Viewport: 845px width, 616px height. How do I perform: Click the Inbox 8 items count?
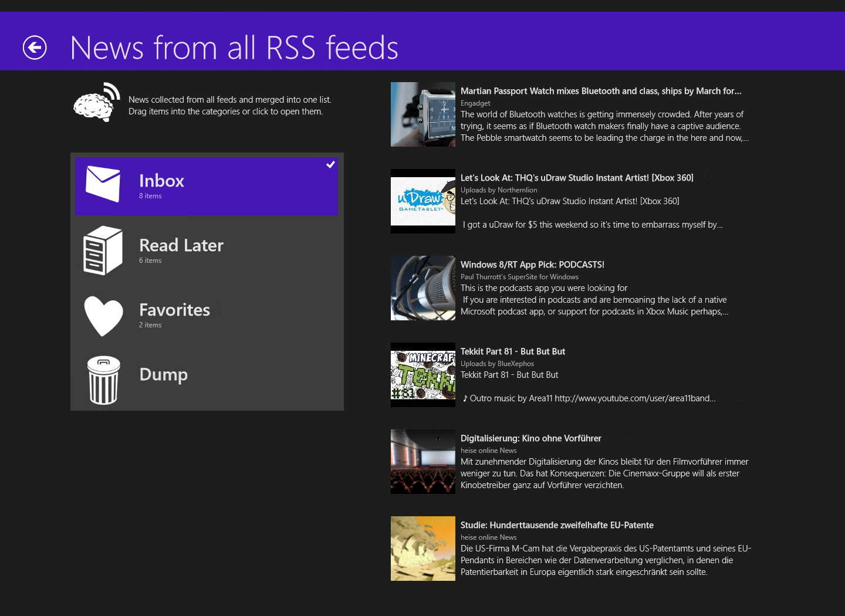(x=150, y=196)
